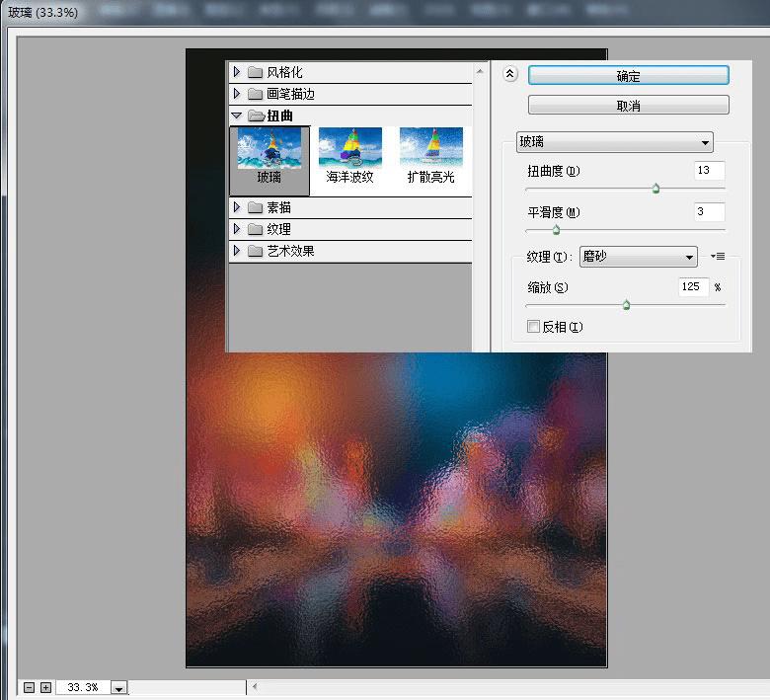Image resolution: width=770 pixels, height=700 pixels.
Task: Click the 取消 button
Action: (x=628, y=105)
